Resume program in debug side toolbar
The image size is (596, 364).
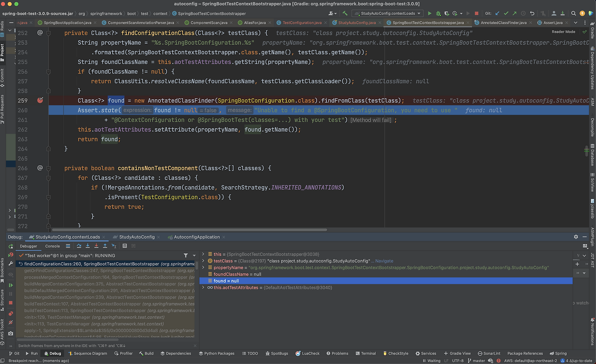point(11,285)
